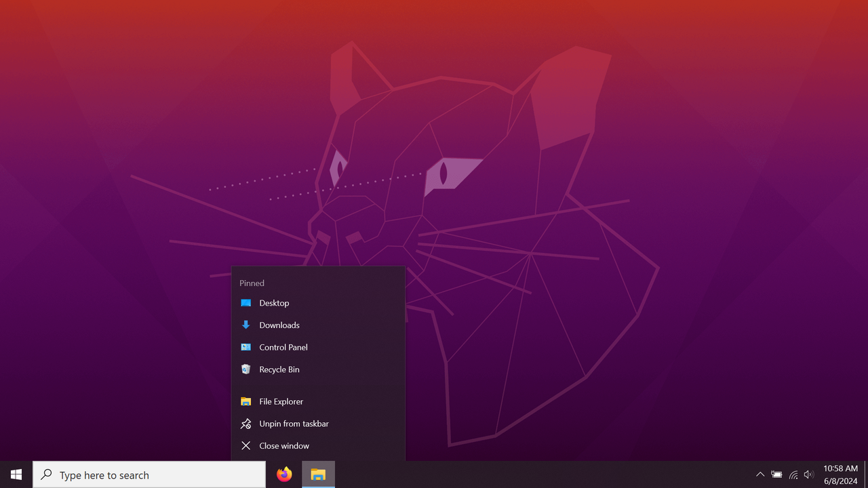This screenshot has width=868, height=488.
Task: Open the Start menu
Action: click(x=15, y=474)
